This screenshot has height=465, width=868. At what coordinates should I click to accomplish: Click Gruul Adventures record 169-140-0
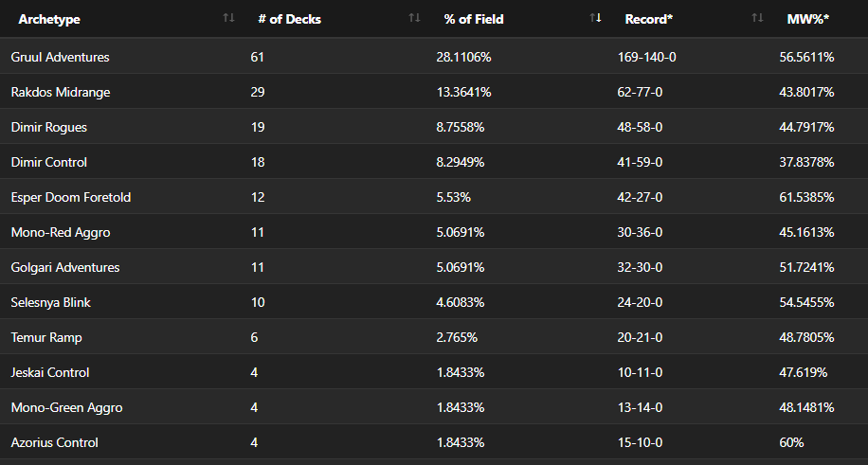coord(646,58)
